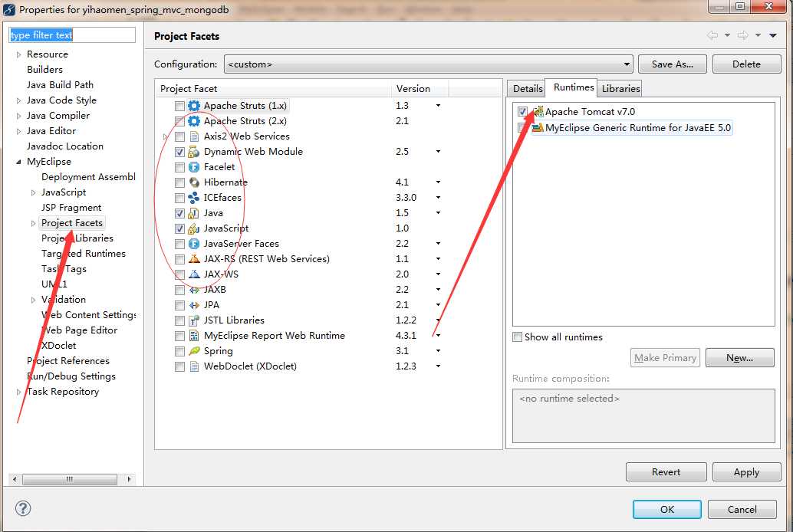Switch to the Details tab

tap(528, 88)
